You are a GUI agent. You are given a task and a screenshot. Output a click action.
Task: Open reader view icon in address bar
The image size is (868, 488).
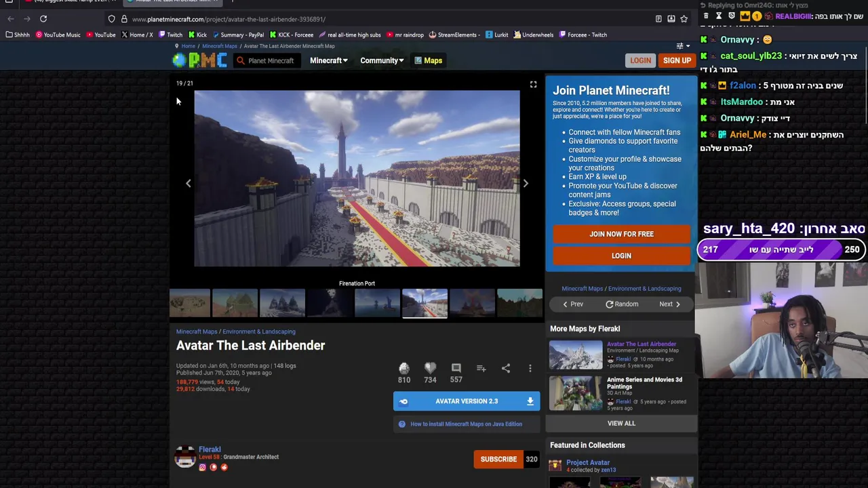tap(658, 19)
